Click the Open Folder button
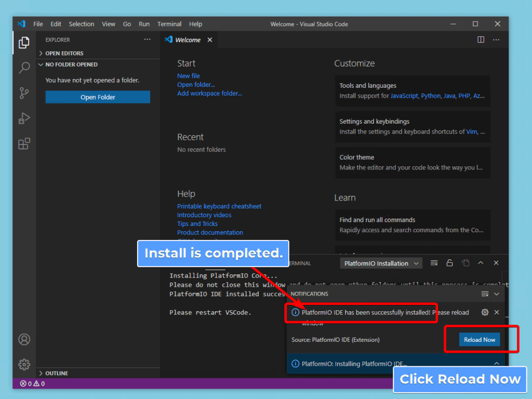532x399 pixels. [98, 97]
